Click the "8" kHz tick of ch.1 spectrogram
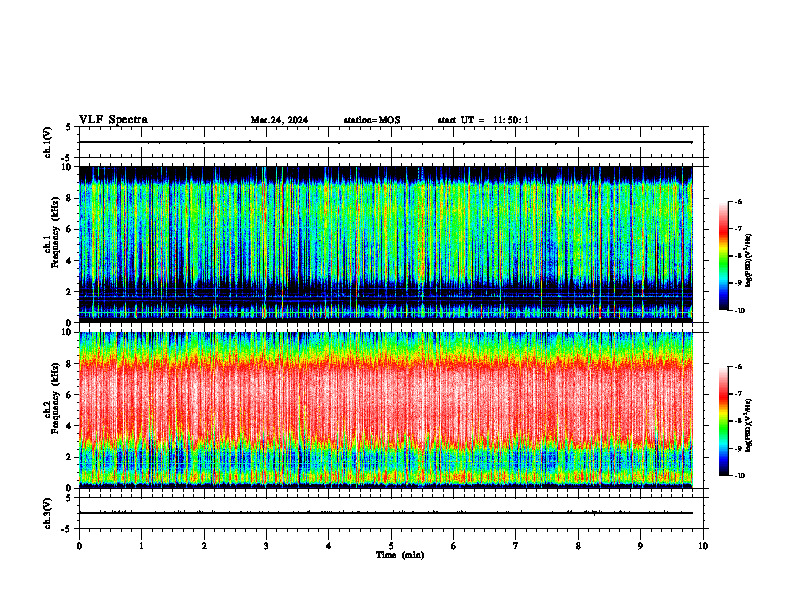Image resolution: width=792 pixels, height=612 pixels. pyautogui.click(x=70, y=198)
